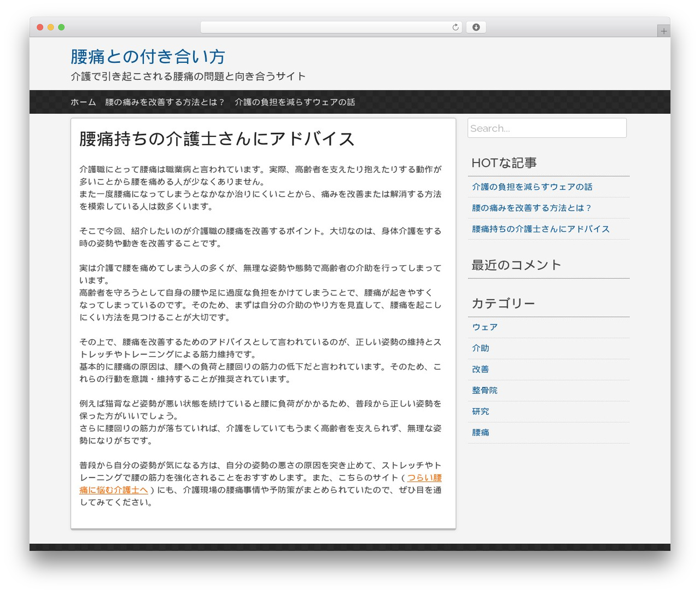The width and height of the screenshot is (700, 593).
Task: Select the 整骨院 category
Action: pos(485,391)
